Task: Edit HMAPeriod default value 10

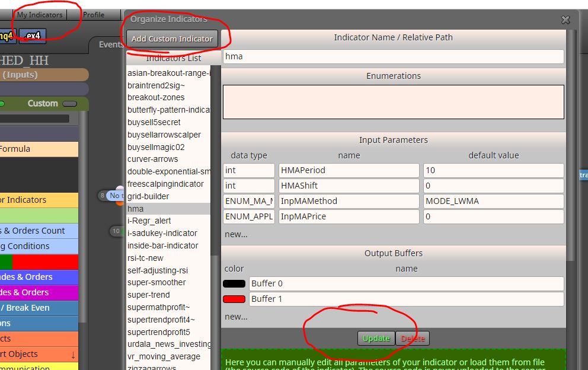Action: 494,170
